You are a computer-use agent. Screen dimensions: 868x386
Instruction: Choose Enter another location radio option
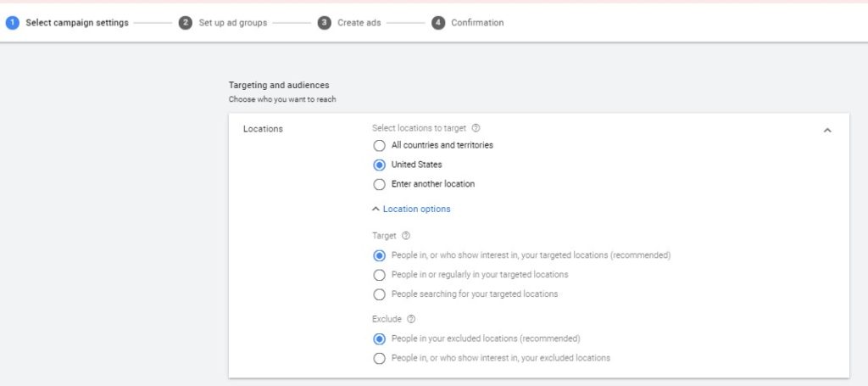[379, 184]
